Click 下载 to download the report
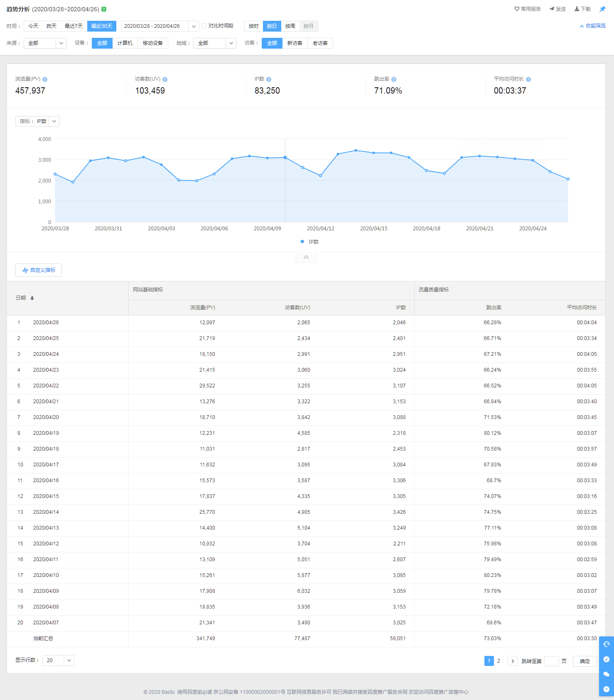The image size is (614, 700). click(x=582, y=9)
